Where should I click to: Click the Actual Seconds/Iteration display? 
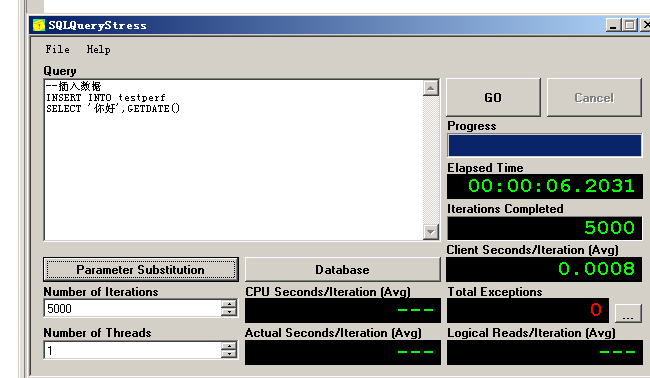point(343,352)
